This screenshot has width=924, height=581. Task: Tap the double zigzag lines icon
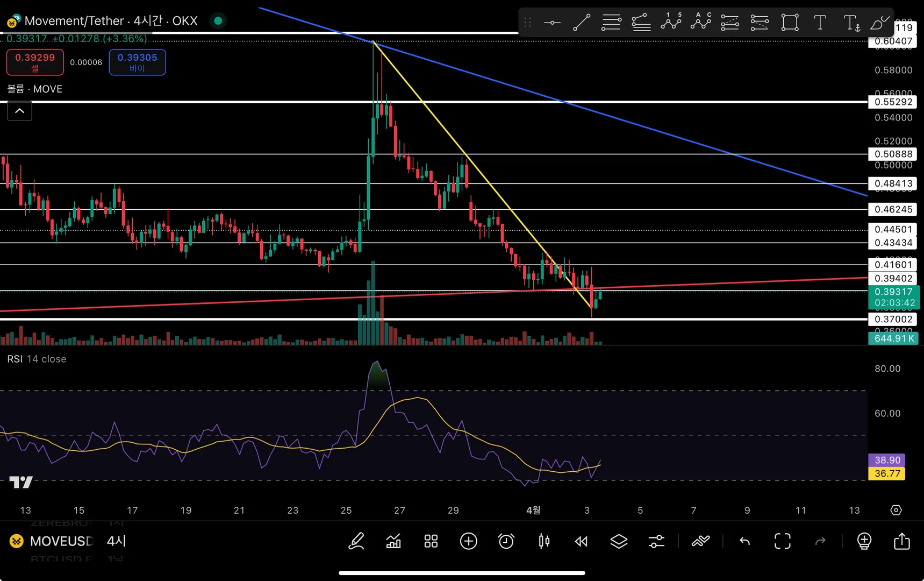point(700,541)
